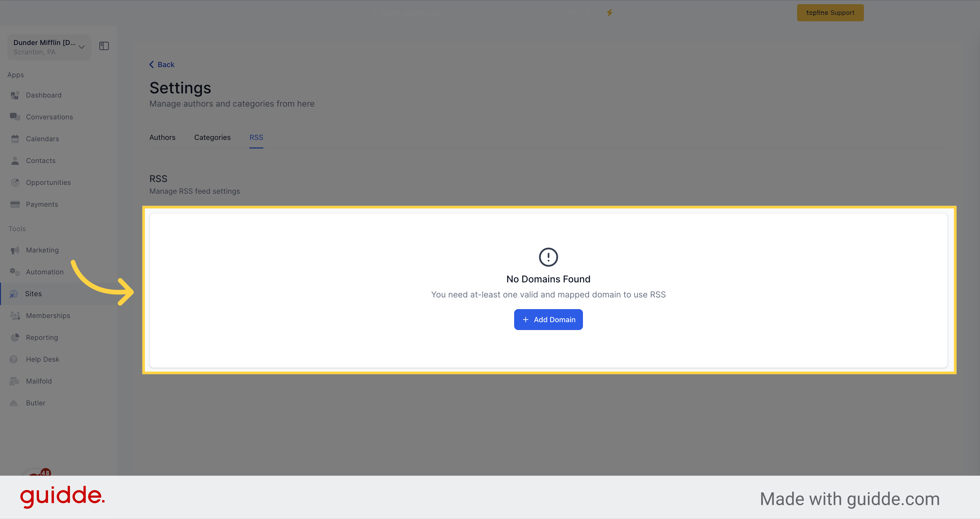Open Mailfold via its mail icon

(x=14, y=381)
